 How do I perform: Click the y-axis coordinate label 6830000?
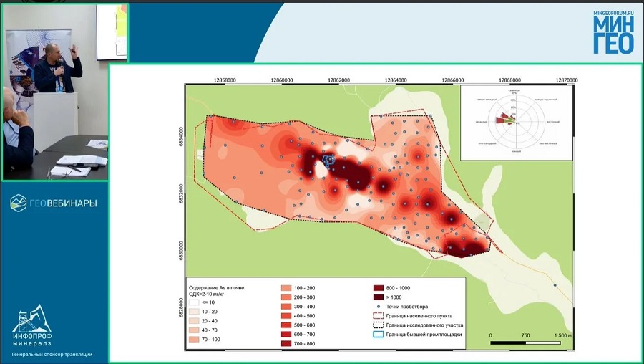[x=182, y=252]
